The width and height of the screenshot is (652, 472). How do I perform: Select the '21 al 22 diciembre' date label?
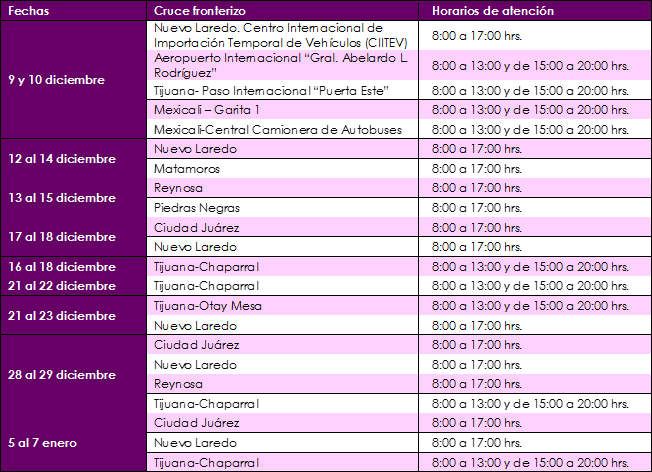(x=62, y=286)
